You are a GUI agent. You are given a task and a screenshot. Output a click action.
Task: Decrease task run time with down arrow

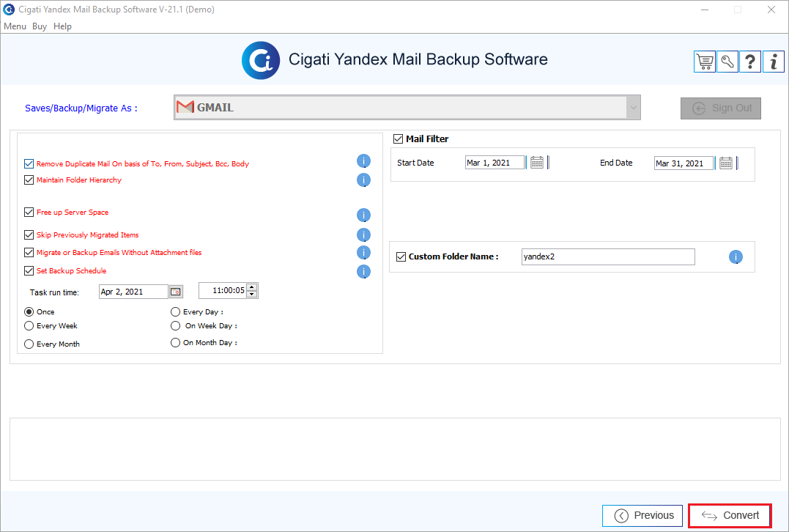coord(252,294)
